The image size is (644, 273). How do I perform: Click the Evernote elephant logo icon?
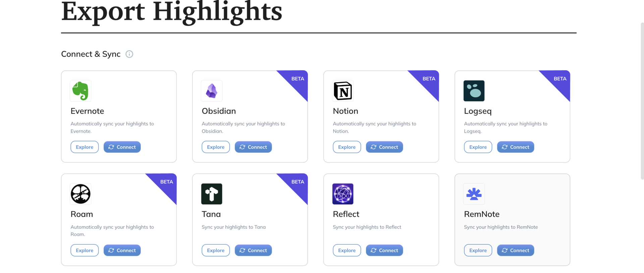[80, 91]
